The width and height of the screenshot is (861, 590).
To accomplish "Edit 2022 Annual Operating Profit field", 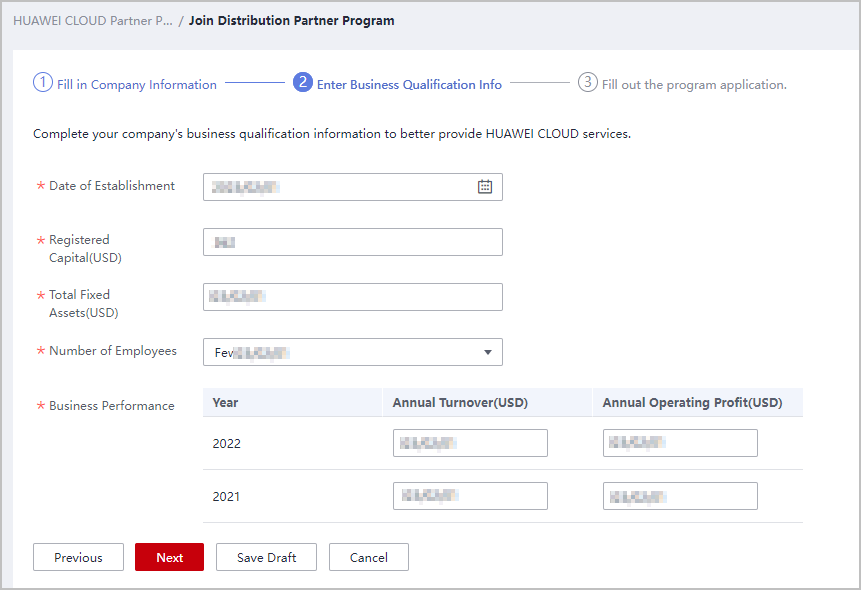I will 680,443.
